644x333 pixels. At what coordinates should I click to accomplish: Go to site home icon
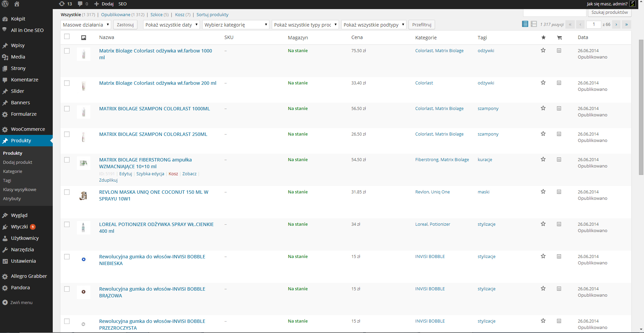(16, 4)
